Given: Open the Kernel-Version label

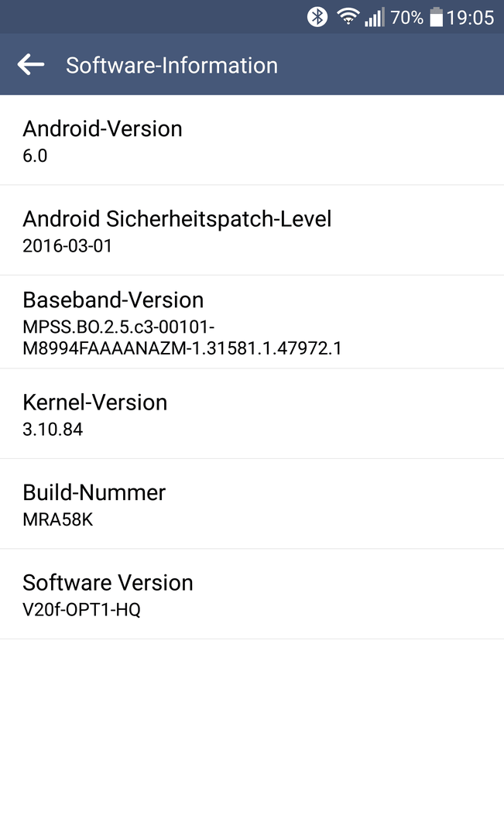Looking at the screenshot, I should 95,403.
